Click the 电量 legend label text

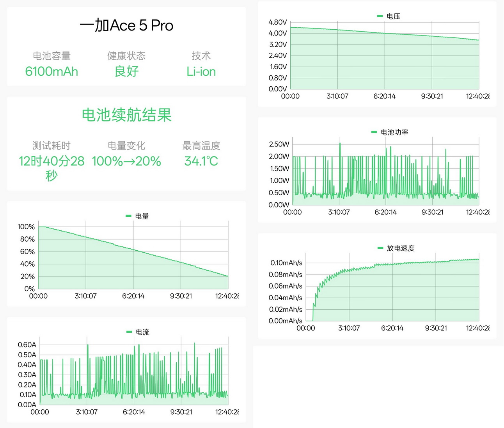[x=142, y=216]
